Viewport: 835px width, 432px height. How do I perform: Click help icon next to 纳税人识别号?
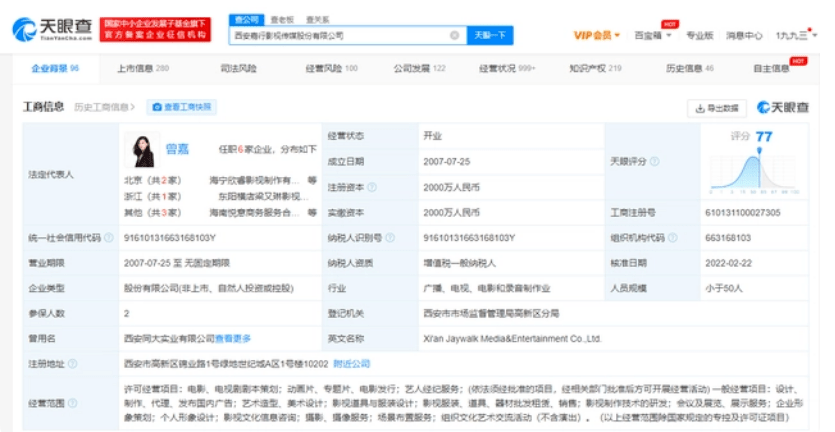(390, 238)
